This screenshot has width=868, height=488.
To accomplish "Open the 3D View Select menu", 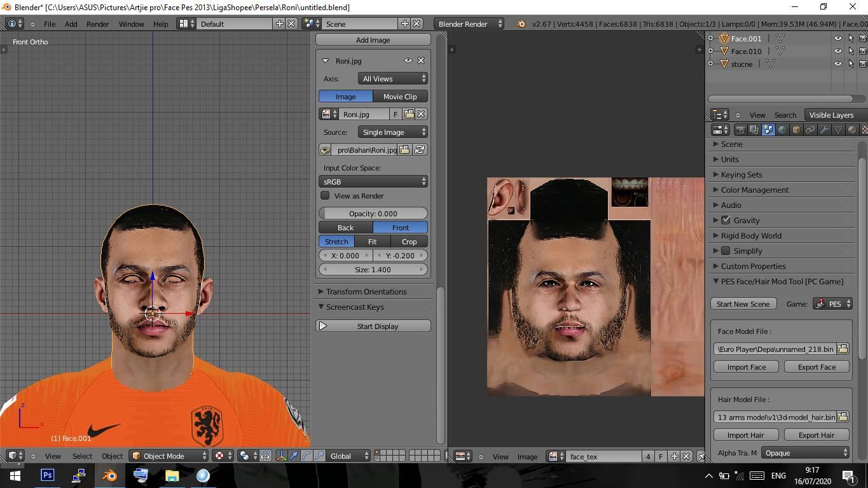I will coord(82,456).
